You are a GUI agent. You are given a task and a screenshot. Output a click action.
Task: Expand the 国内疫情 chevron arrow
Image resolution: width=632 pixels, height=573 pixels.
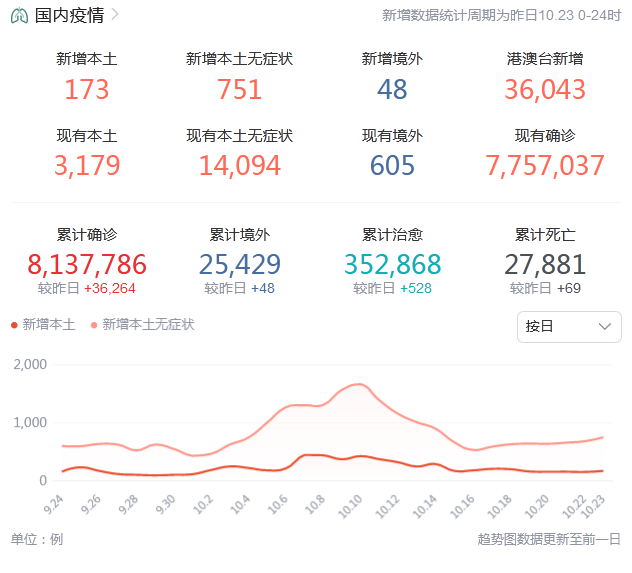click(x=116, y=15)
